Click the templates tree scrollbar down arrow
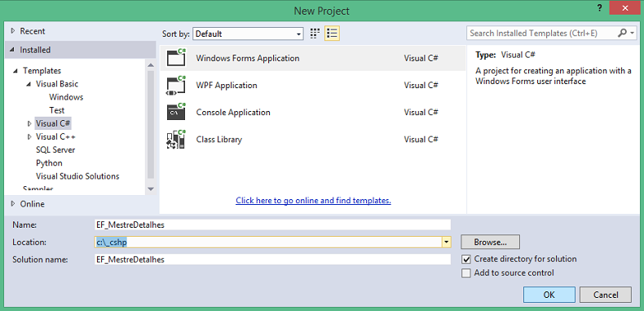 point(150,189)
